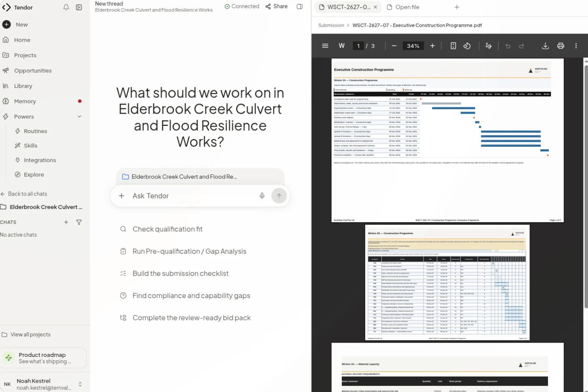Click the Fit to page icon
The height and width of the screenshot is (392, 588).
pyautogui.click(x=453, y=46)
